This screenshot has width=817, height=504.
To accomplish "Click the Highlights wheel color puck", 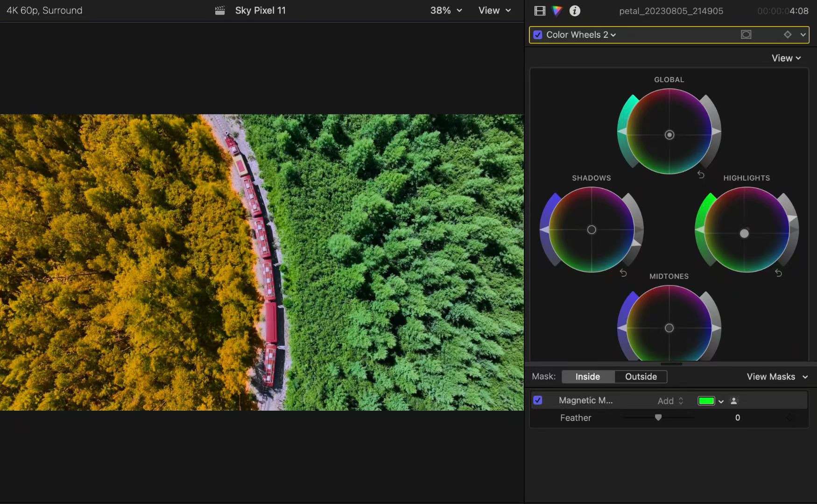I will [744, 233].
